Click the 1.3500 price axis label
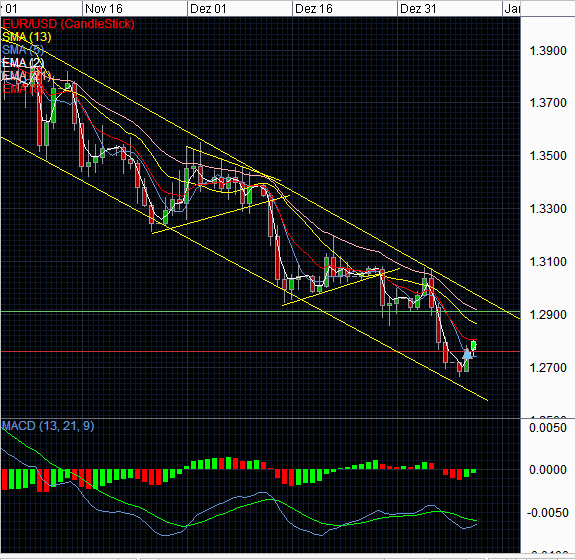 point(548,156)
